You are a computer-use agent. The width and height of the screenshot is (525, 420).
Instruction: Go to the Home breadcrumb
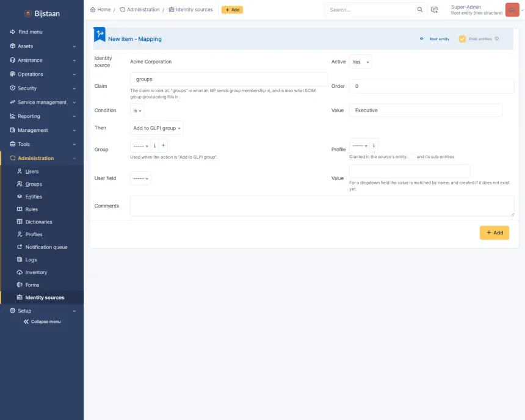101,9
